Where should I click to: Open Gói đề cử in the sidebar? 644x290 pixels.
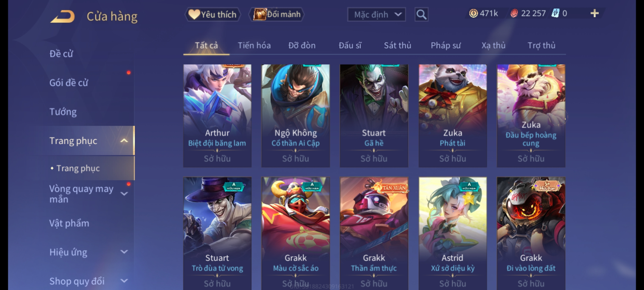pos(69,83)
